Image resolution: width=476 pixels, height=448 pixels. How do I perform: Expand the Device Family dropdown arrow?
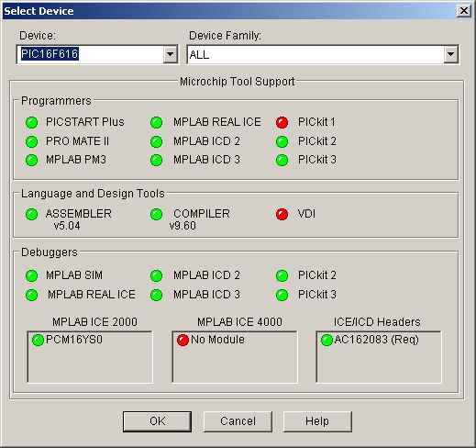[450, 55]
